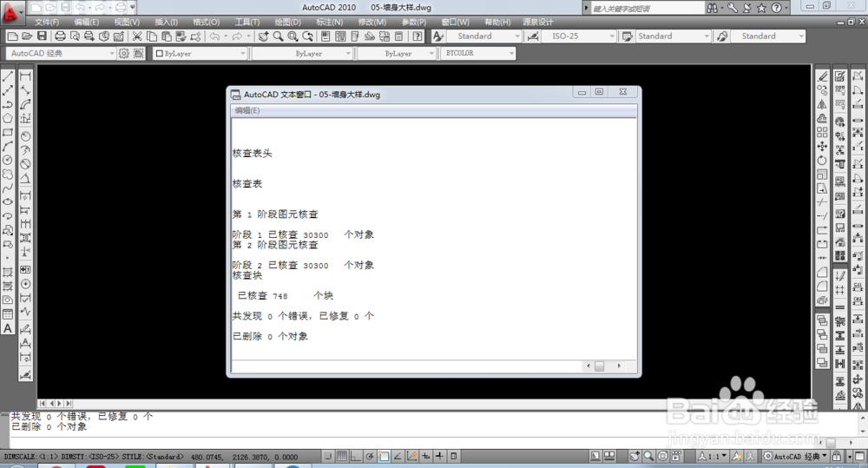This screenshot has width=868, height=468.
Task: Open the 源泉设计 menu
Action: (x=538, y=23)
